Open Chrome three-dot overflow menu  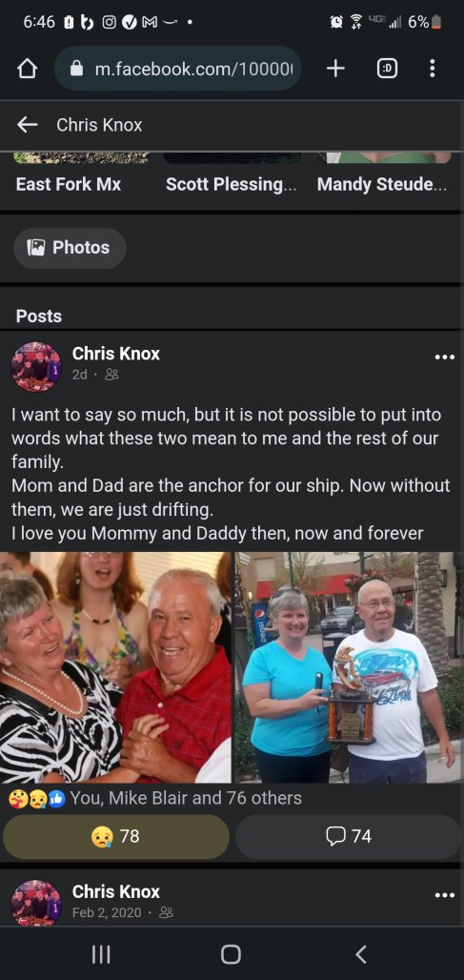click(433, 69)
